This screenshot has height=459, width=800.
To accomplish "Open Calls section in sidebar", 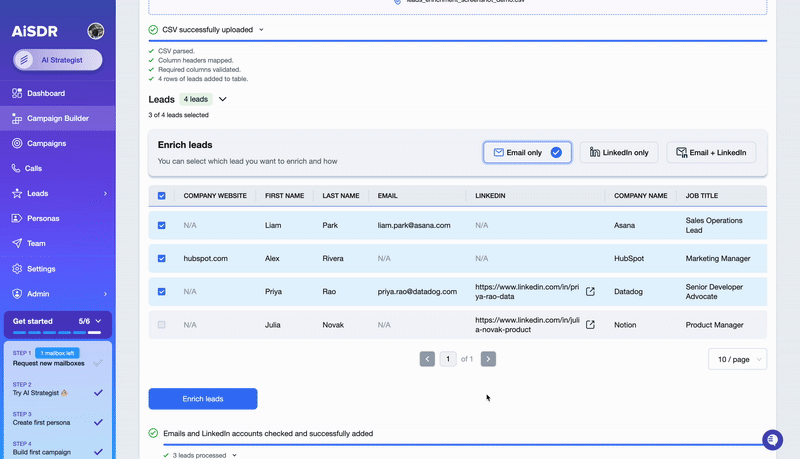I will pyautogui.click(x=33, y=169).
